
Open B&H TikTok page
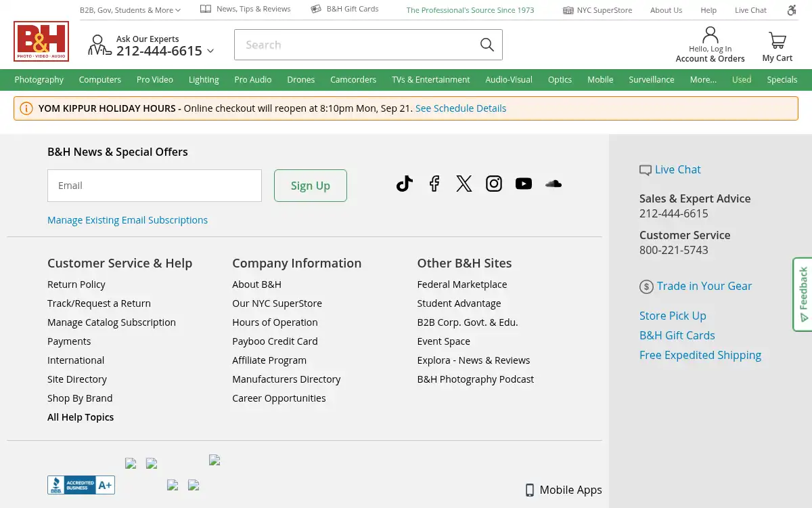(x=405, y=184)
